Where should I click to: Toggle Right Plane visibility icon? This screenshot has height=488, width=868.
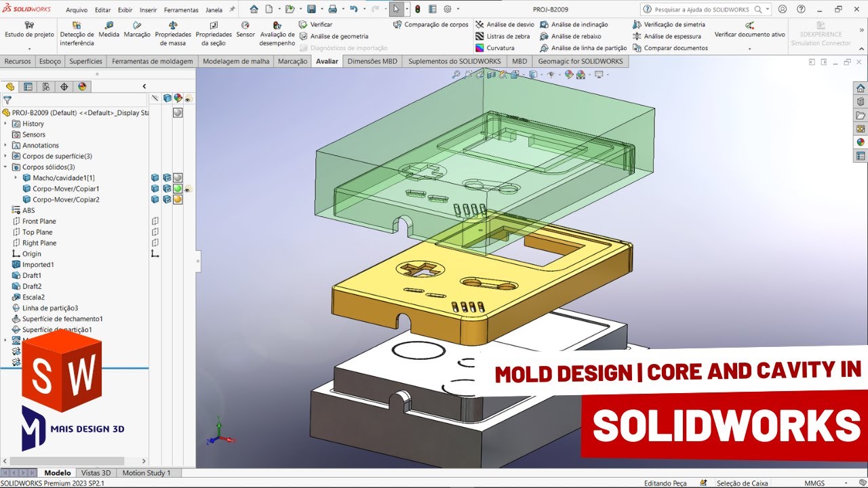155,243
